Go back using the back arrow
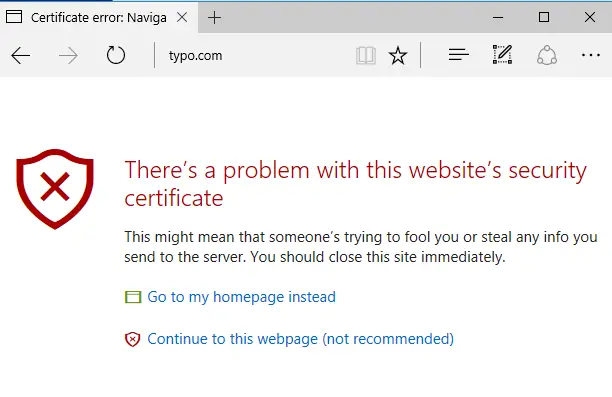 [20, 55]
